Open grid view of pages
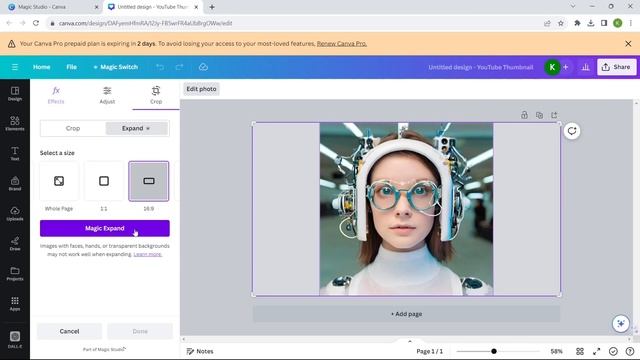 pyautogui.click(x=580, y=351)
